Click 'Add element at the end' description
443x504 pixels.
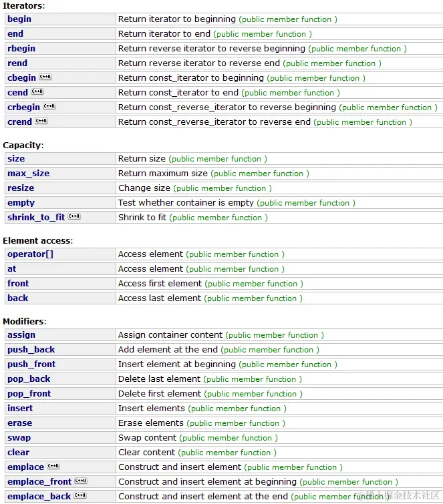click(x=168, y=350)
